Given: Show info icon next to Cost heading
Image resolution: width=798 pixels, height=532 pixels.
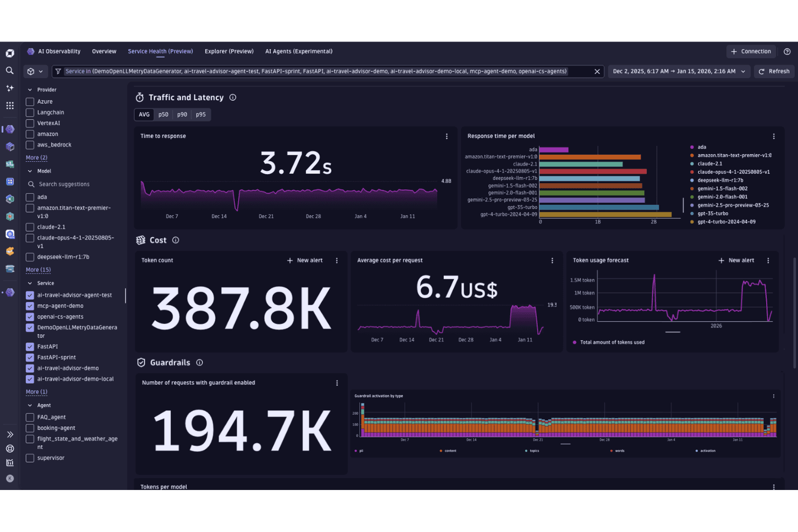Looking at the screenshot, I should pyautogui.click(x=176, y=240).
